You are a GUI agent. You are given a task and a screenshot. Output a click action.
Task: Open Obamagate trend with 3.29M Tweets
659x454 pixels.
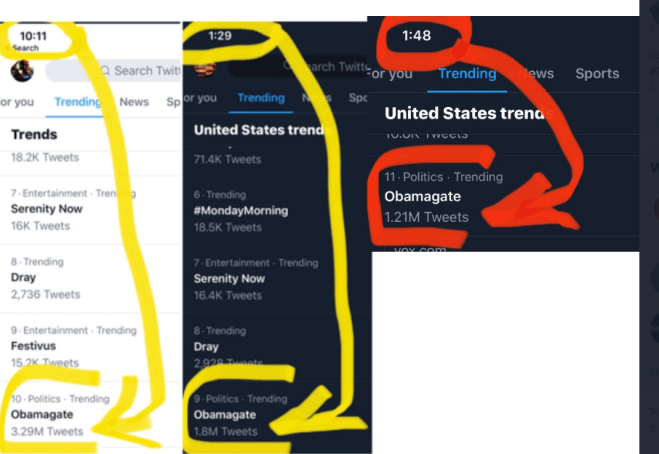pyautogui.click(x=40, y=414)
